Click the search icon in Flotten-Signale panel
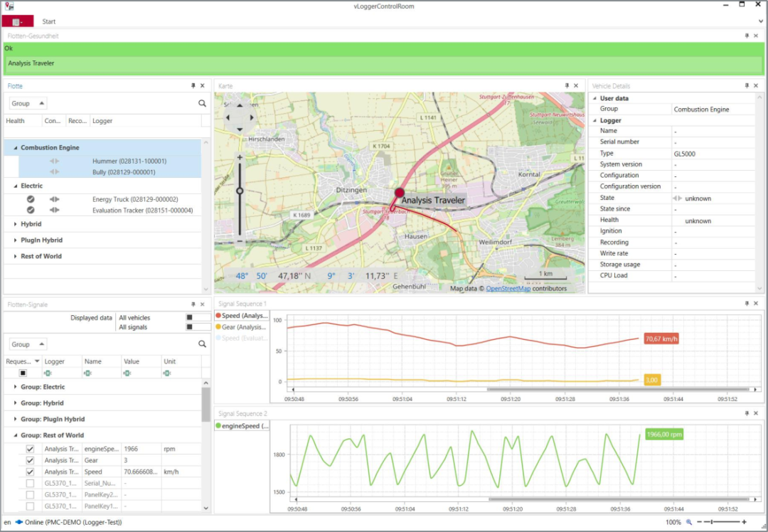The height and width of the screenshot is (532, 768). click(202, 344)
